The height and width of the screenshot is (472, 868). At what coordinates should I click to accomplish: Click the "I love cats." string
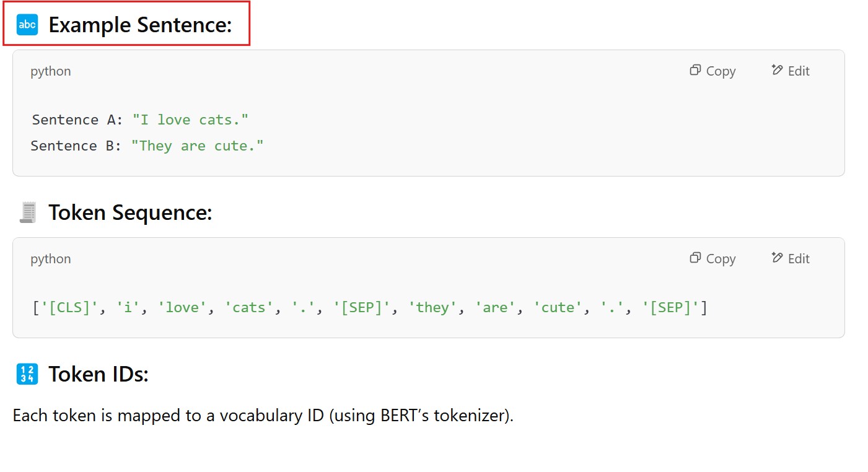pyautogui.click(x=190, y=120)
